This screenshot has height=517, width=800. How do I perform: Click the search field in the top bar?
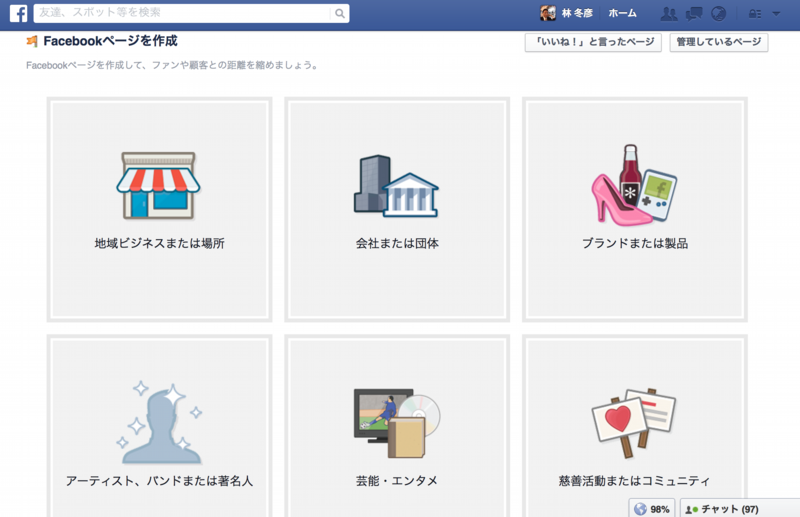[x=182, y=14]
